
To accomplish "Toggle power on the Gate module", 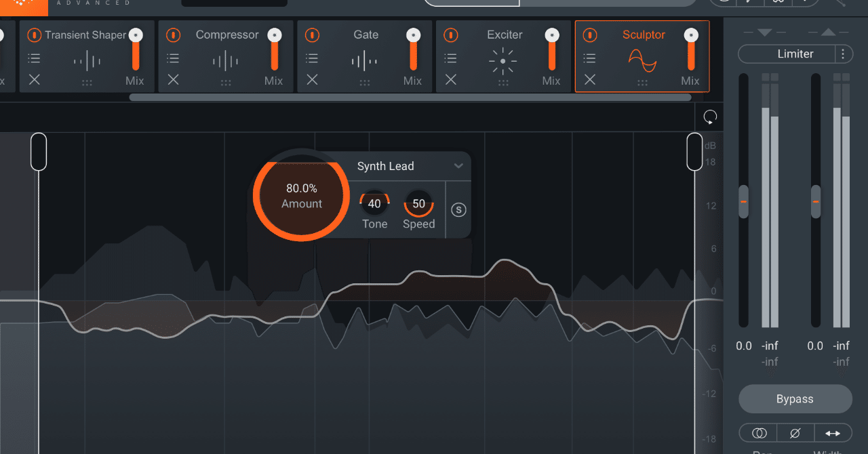I will [x=312, y=35].
